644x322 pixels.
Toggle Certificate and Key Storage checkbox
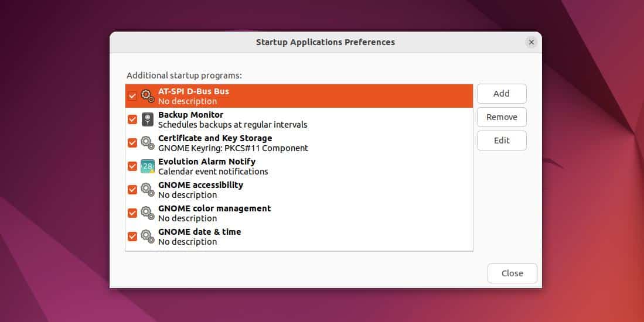[x=132, y=143]
